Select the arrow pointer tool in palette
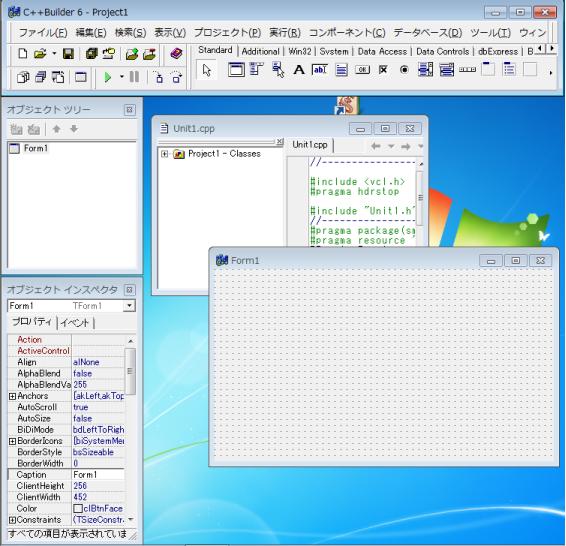Viewport: 566px width, 546px height. [x=206, y=70]
